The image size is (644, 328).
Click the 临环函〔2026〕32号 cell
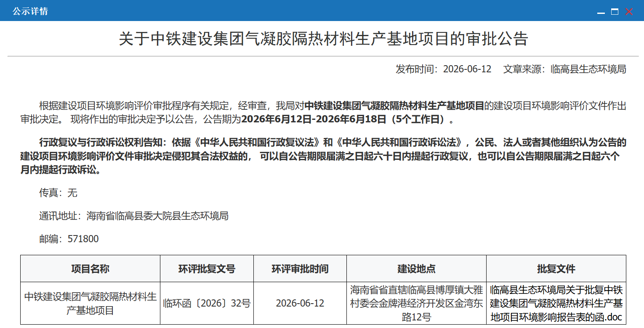click(x=207, y=303)
